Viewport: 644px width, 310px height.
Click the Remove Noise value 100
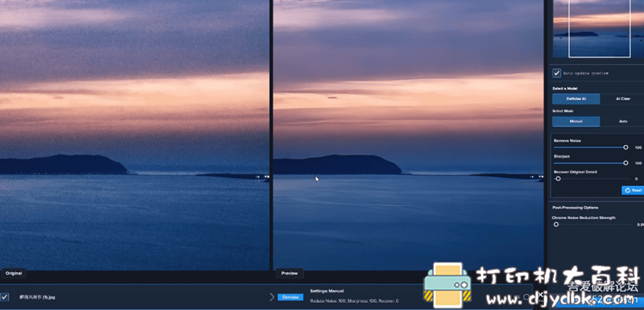(638, 147)
